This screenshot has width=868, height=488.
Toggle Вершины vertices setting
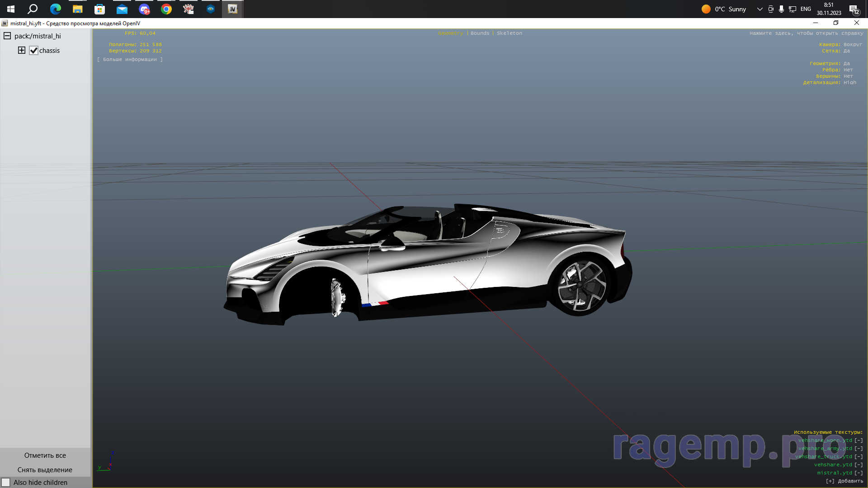click(x=848, y=76)
